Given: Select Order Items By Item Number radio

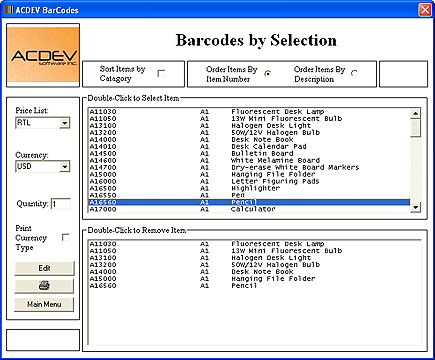Looking at the screenshot, I should [267, 73].
